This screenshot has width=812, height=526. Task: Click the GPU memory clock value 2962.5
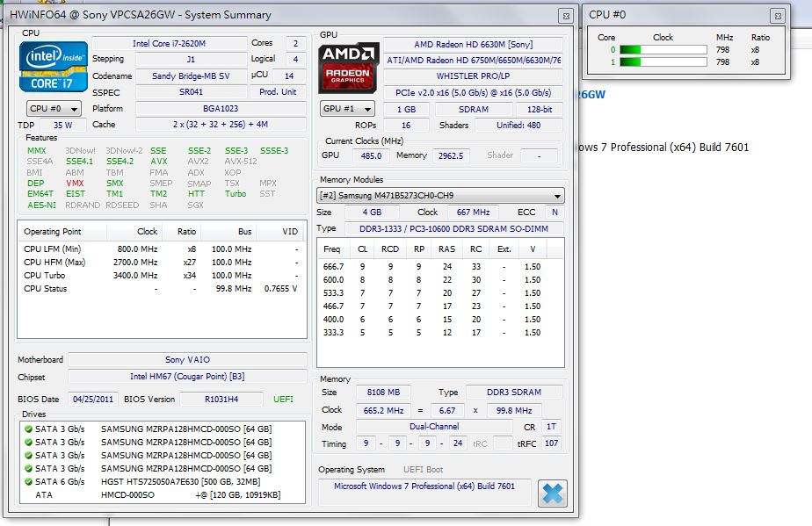pos(451,155)
